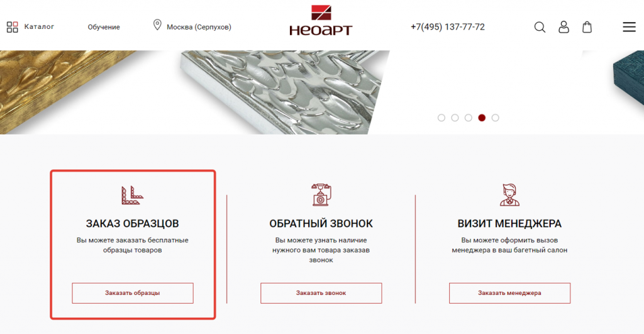
Task: Open the Обучение menu item
Action: (104, 27)
